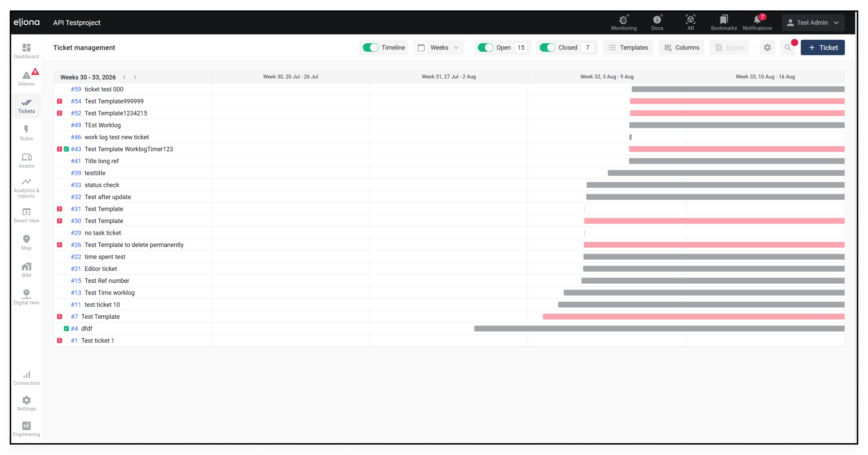Go to the previous weeks with left chevron
This screenshot has height=455, width=868.
coord(124,77)
